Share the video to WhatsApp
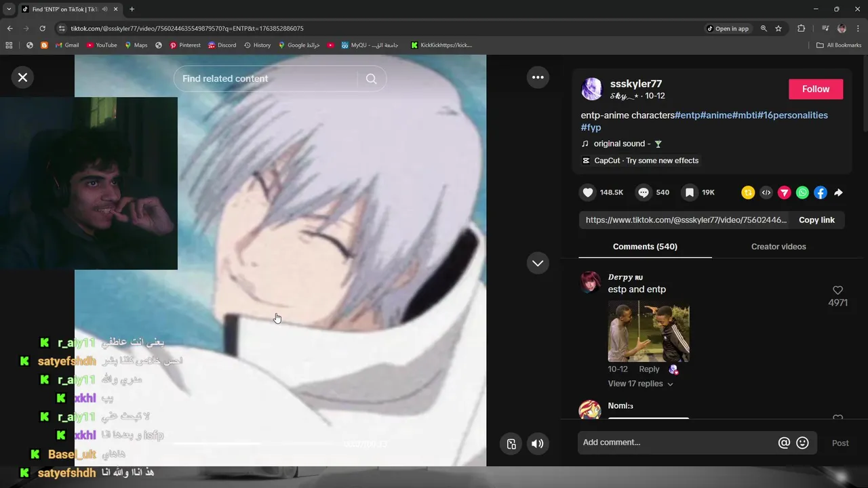Image resolution: width=868 pixels, height=488 pixels. coord(802,192)
